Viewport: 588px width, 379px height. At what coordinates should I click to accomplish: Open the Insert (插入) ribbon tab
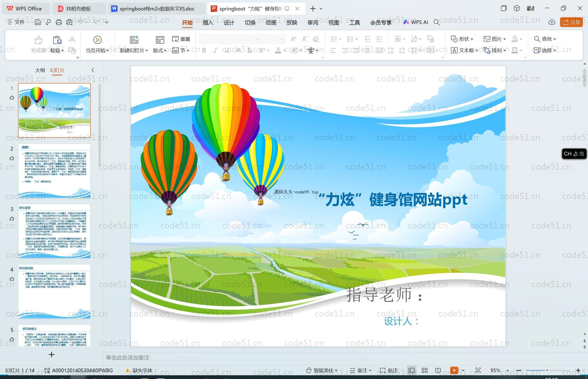[208, 23]
